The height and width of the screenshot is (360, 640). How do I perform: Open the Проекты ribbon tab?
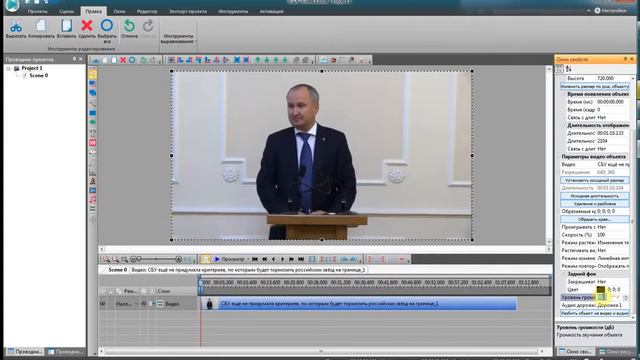point(38,11)
